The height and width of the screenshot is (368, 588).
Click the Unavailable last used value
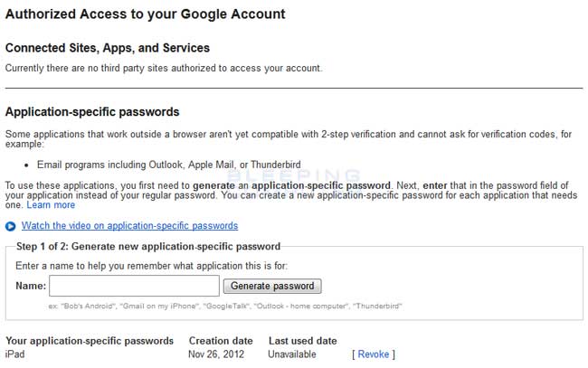(x=292, y=354)
